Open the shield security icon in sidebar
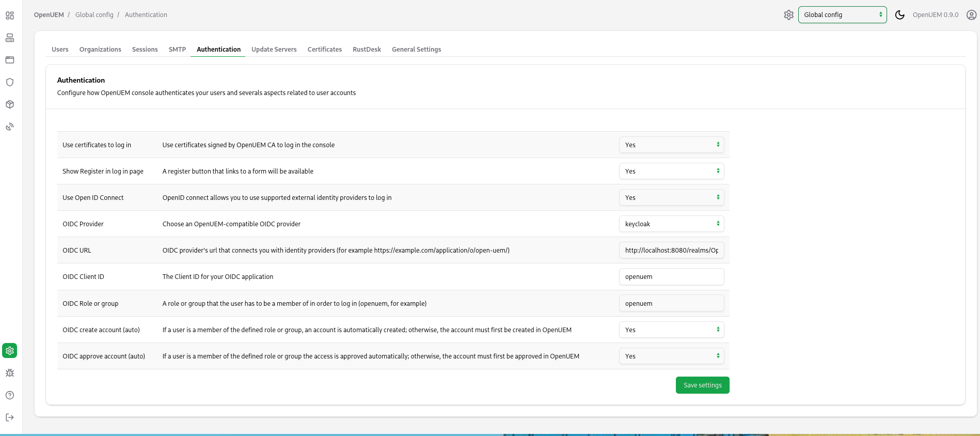Image resolution: width=980 pixels, height=436 pixels. (10, 82)
